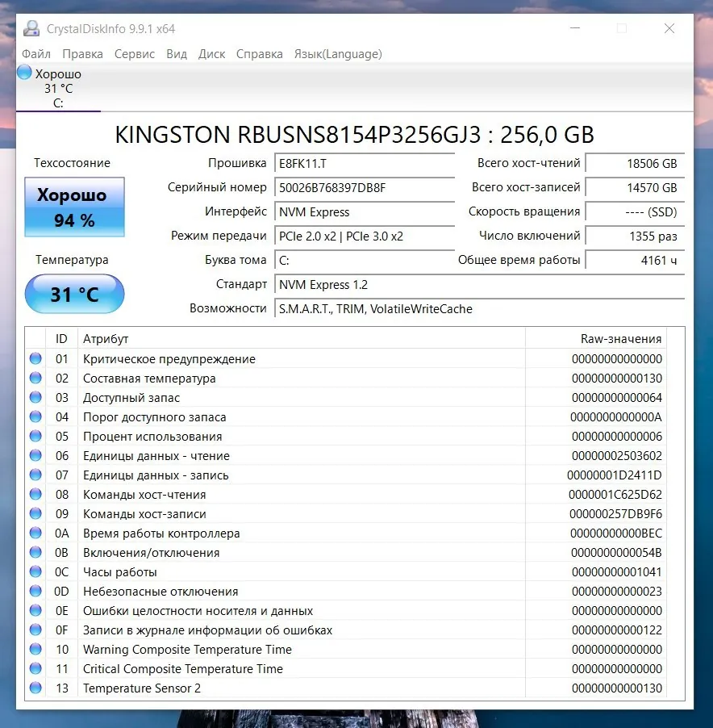
Task: Click status orb for attribute 13 Temperature Sensor 2
Action: coord(35,688)
